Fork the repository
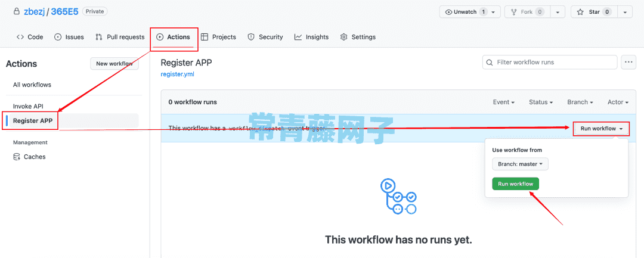The height and width of the screenshot is (258, 644). (x=527, y=12)
